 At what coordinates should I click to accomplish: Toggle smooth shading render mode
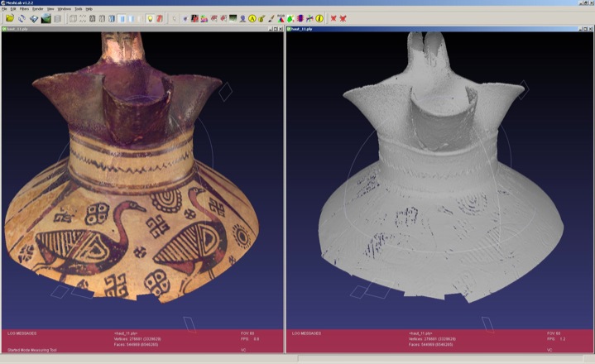point(131,18)
